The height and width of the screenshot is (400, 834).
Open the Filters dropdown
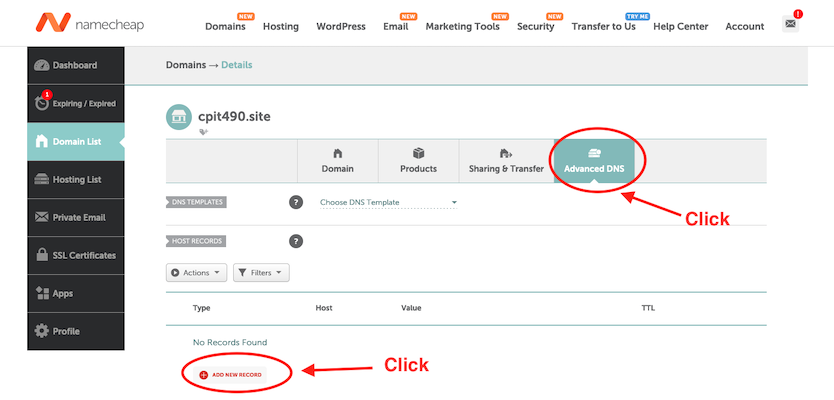[260, 272]
